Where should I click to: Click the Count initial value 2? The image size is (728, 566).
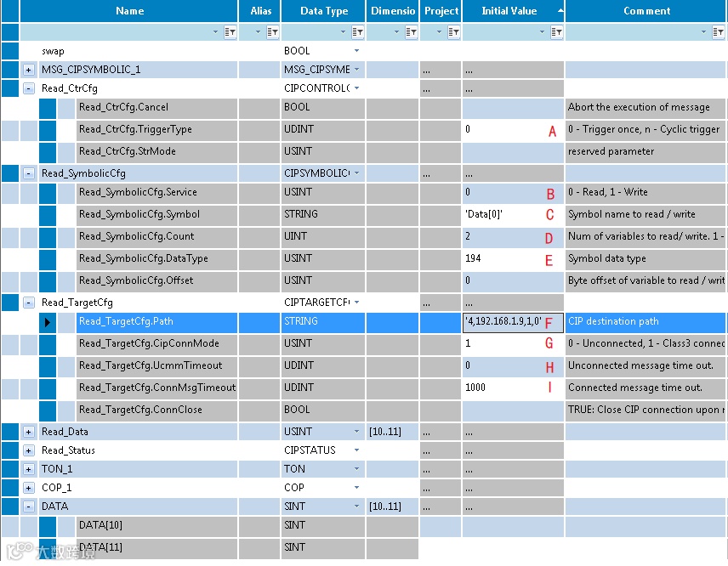click(x=468, y=236)
